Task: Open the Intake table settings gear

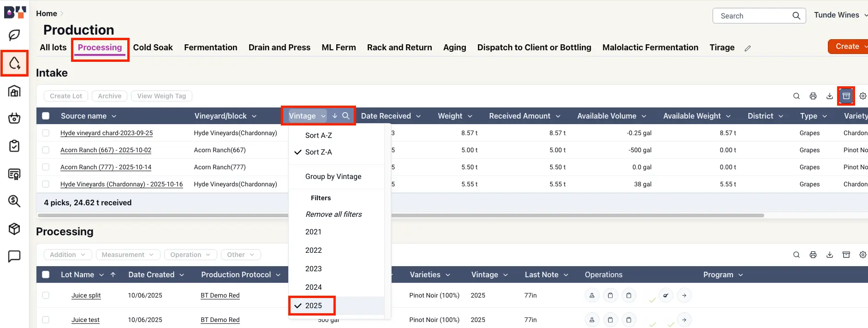Action: coord(862,96)
